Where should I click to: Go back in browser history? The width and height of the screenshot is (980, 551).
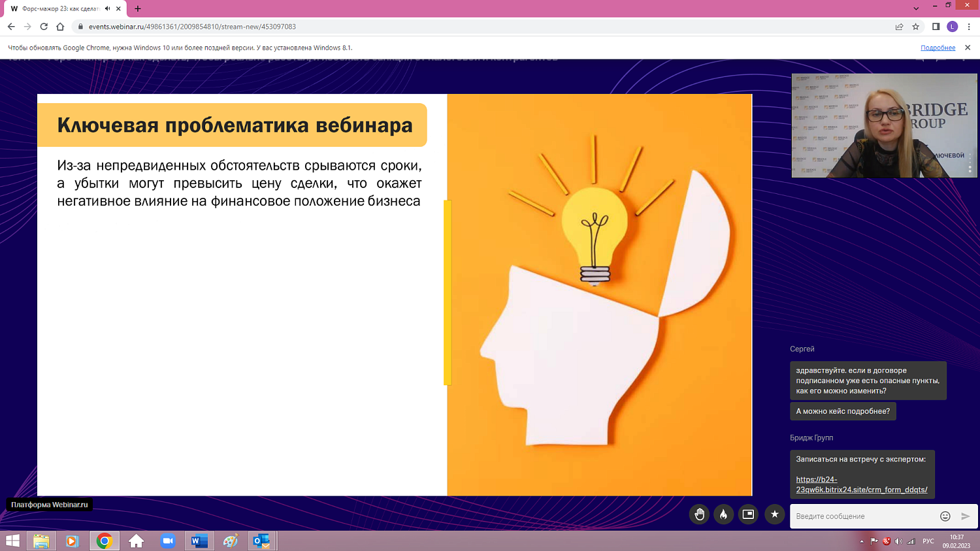point(11,27)
